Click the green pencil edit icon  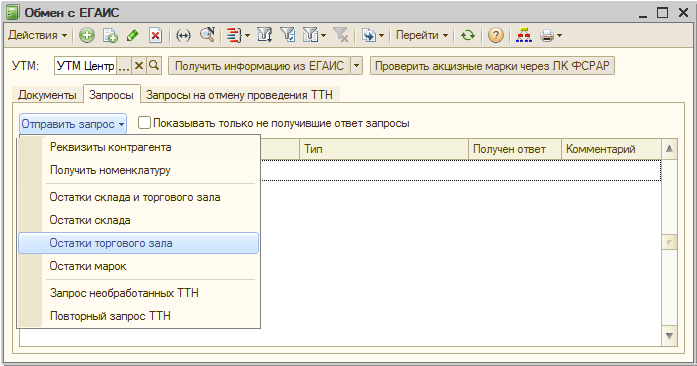coord(132,35)
